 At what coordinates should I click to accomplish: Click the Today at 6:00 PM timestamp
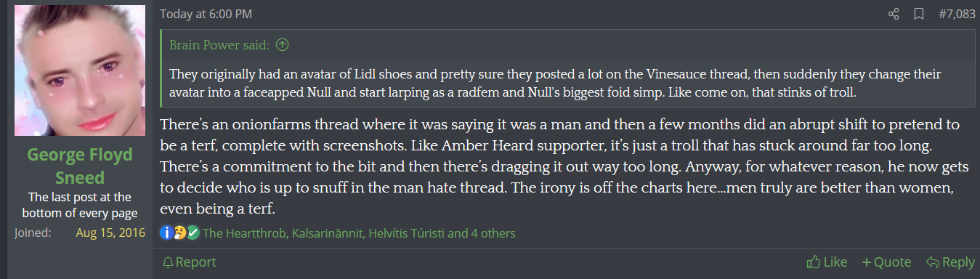[206, 15]
